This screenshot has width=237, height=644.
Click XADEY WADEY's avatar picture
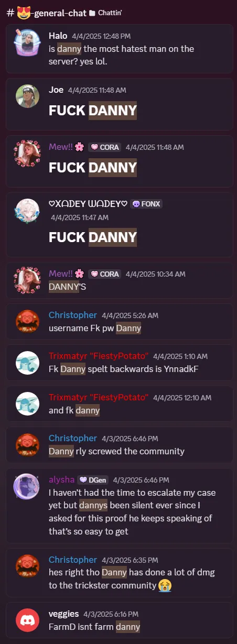coord(27,211)
